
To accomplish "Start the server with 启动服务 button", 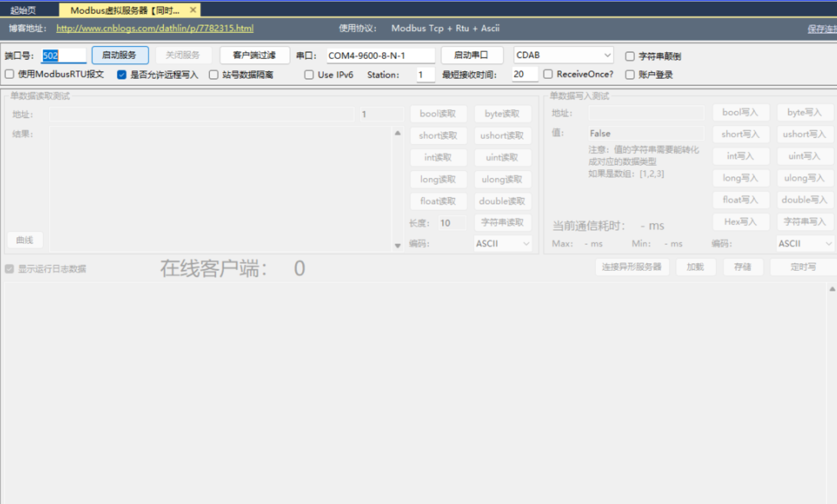I will pyautogui.click(x=120, y=55).
